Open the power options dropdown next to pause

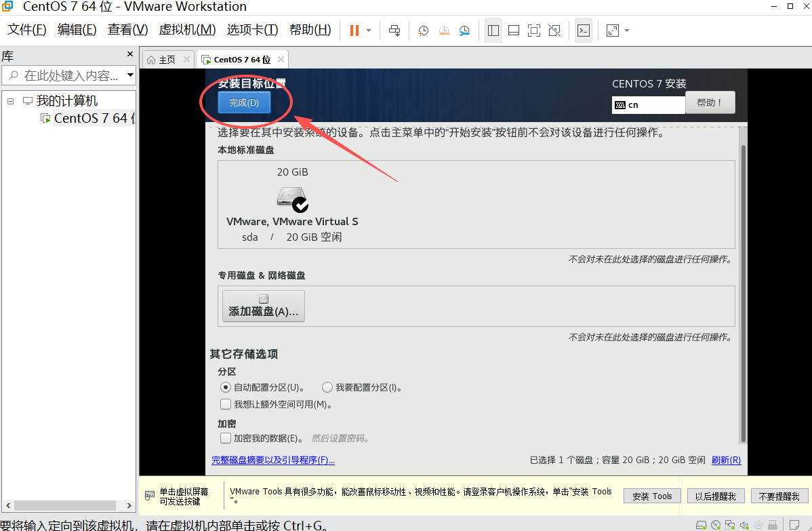369,31
